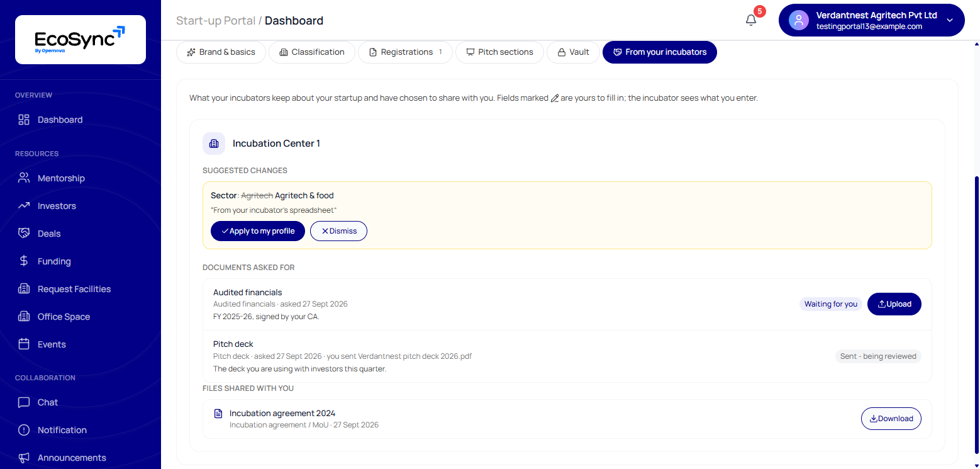Select From your incubators tab
Image resolution: width=980 pixels, height=469 pixels.
tap(660, 52)
